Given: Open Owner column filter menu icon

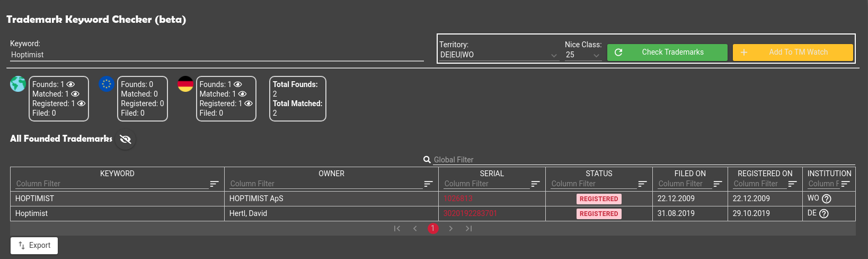Looking at the screenshot, I should click(428, 184).
